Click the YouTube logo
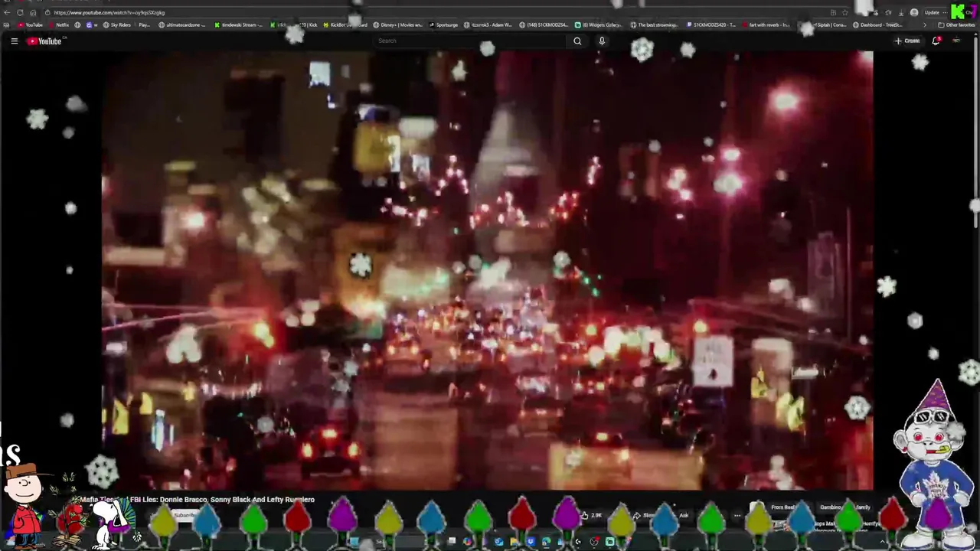This screenshot has width=980, height=551. coord(44,41)
